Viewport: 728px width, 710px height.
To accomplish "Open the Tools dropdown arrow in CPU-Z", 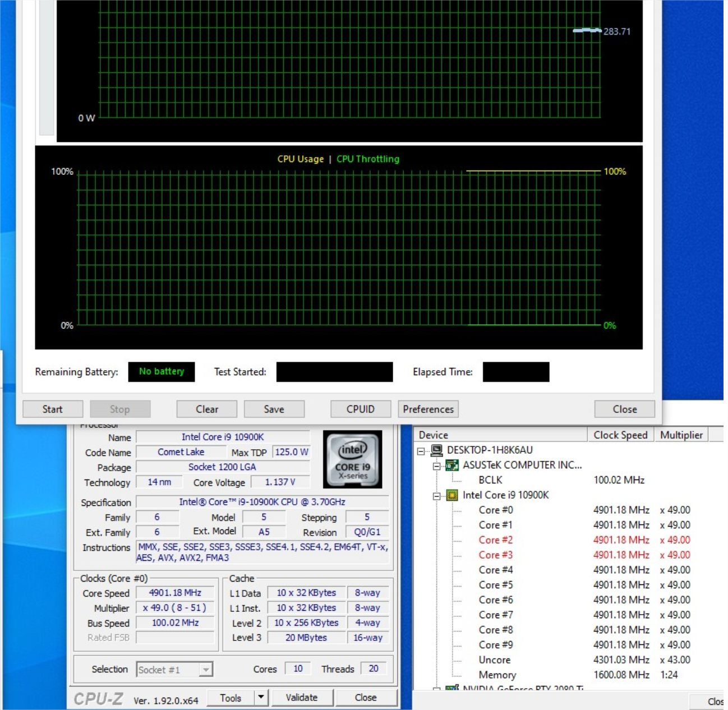I will click(261, 698).
